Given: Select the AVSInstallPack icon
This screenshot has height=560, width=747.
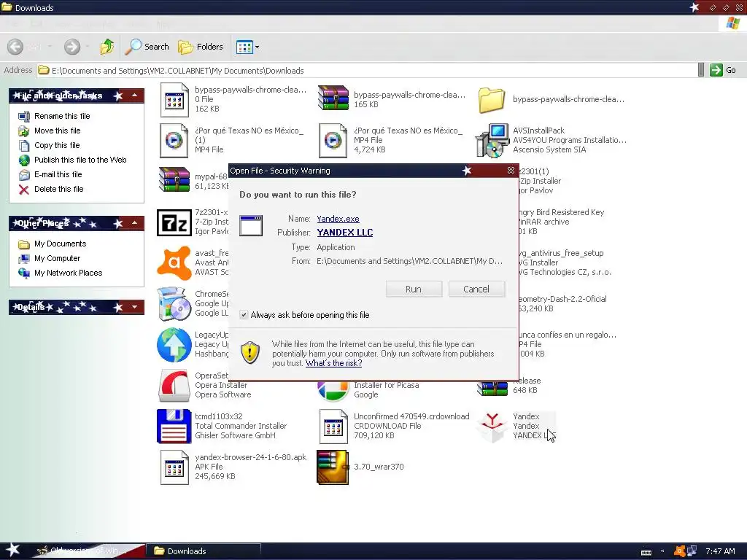Looking at the screenshot, I should (492, 141).
